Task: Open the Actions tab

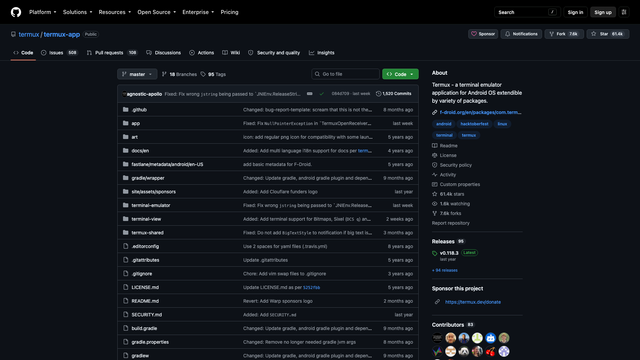Action: click(202, 53)
